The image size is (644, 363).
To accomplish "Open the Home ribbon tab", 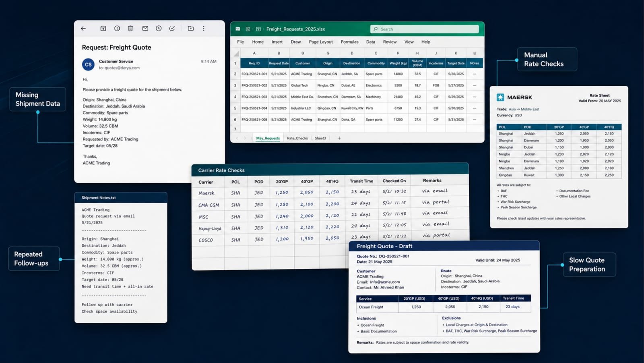I will [258, 42].
